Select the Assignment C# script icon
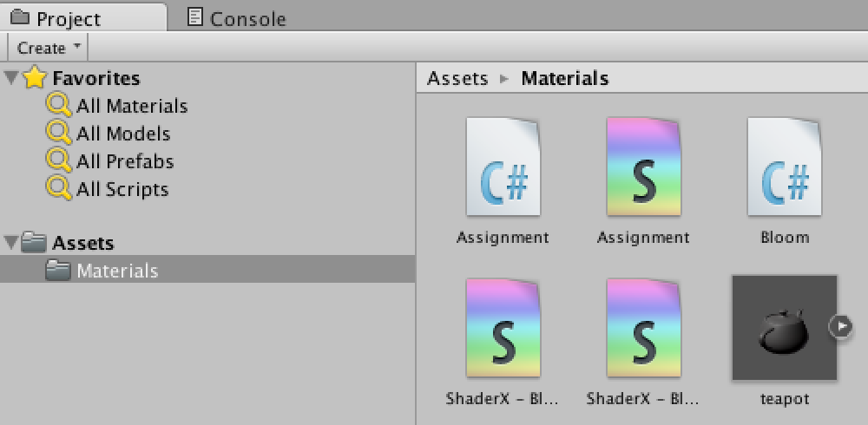The height and width of the screenshot is (425, 868). pos(503,167)
